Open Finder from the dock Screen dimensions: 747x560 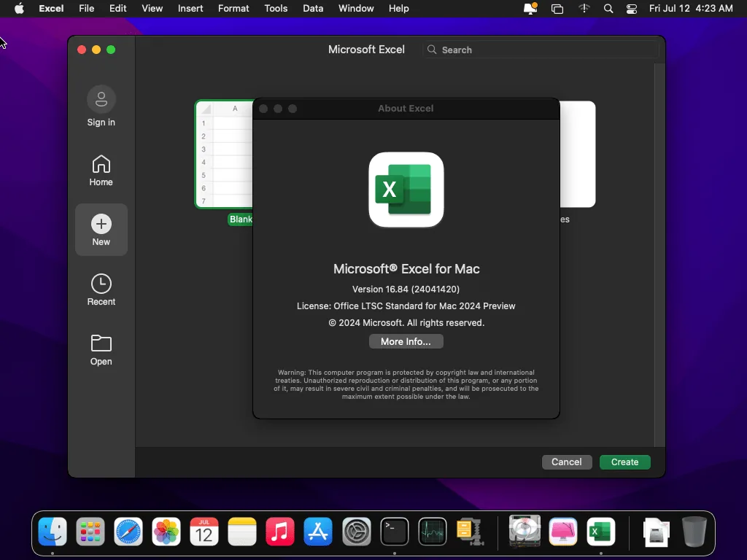click(53, 532)
